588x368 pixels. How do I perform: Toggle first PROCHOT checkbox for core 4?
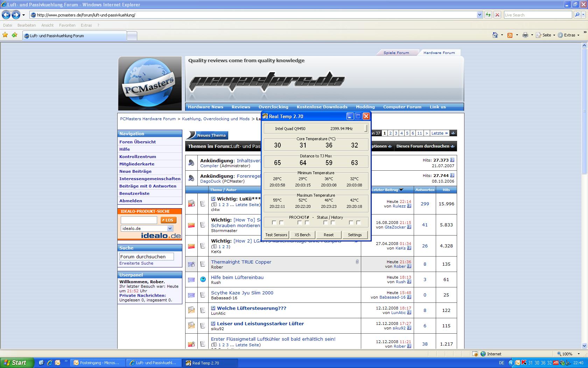[x=351, y=223]
